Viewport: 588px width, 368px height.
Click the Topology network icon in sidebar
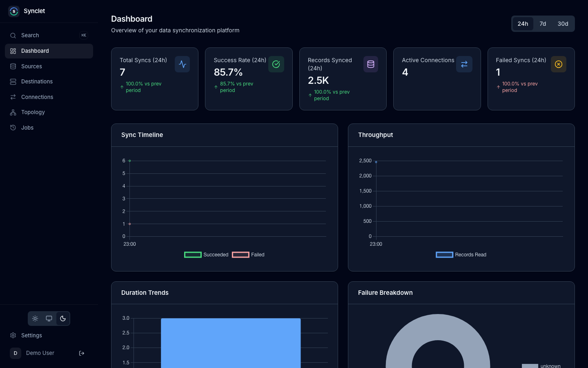click(13, 112)
